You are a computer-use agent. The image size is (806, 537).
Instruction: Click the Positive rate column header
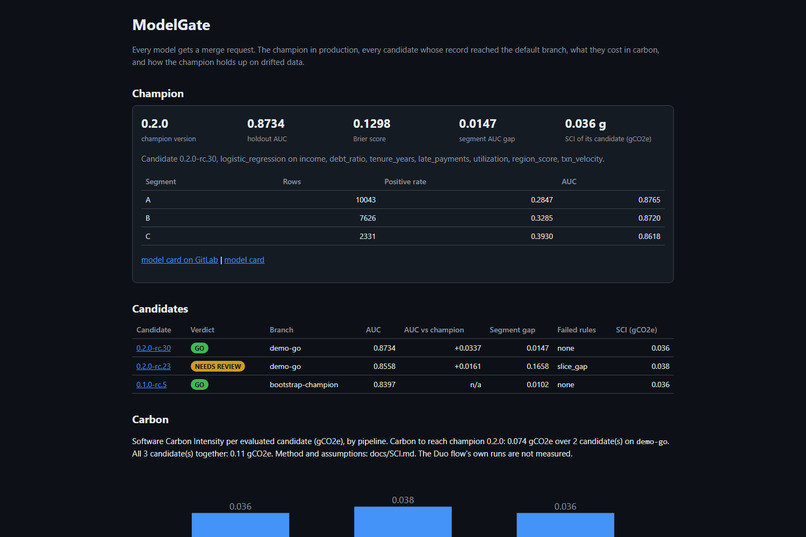click(x=405, y=181)
